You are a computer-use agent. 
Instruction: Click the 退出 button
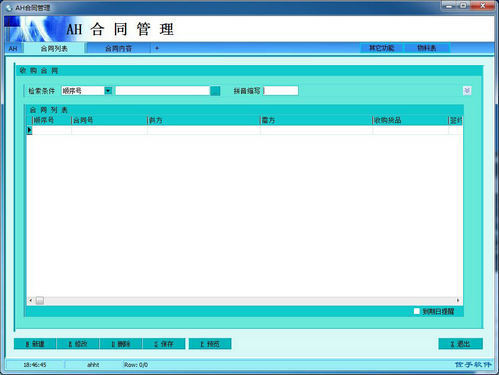click(460, 344)
